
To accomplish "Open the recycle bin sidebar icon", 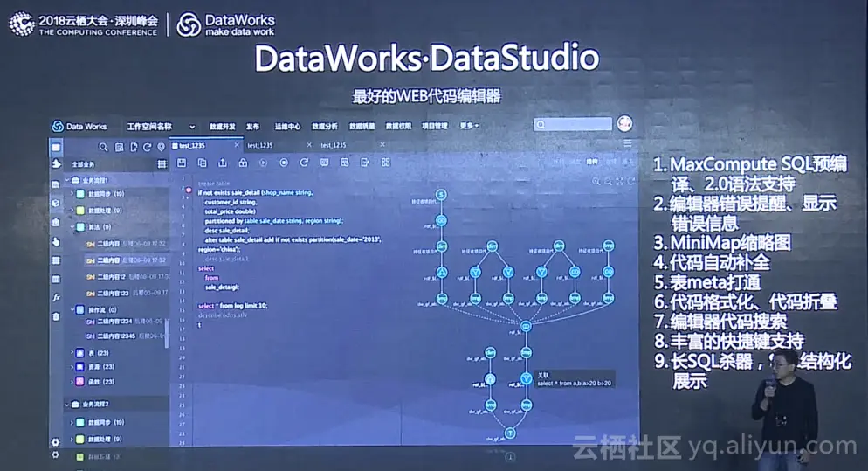I will pos(56,316).
